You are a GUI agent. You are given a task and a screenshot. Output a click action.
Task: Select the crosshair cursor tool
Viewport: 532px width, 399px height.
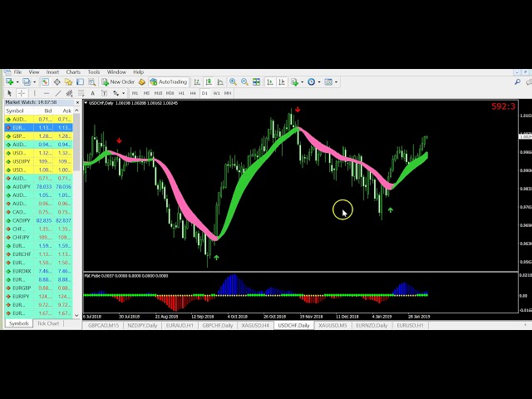21,93
